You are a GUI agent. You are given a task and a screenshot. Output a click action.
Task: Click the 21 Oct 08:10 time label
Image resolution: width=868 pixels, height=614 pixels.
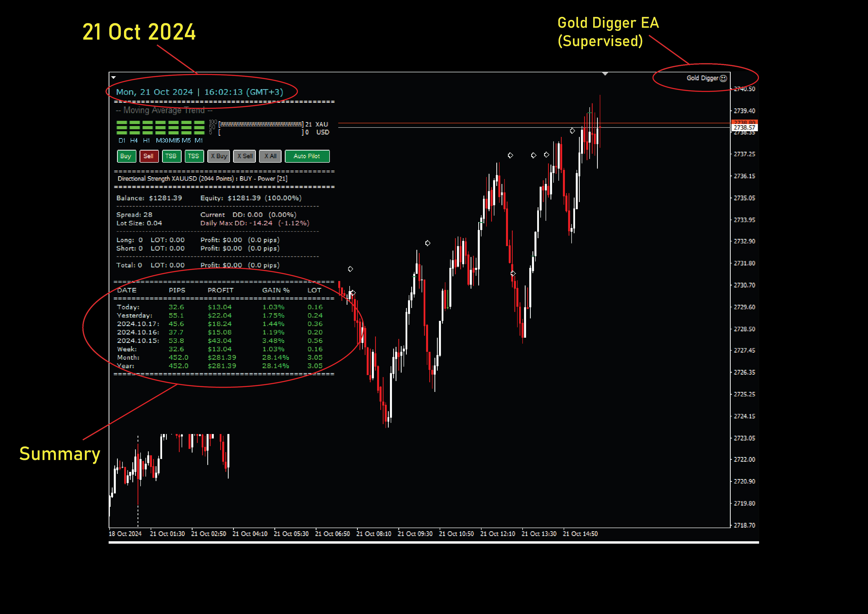(x=374, y=534)
